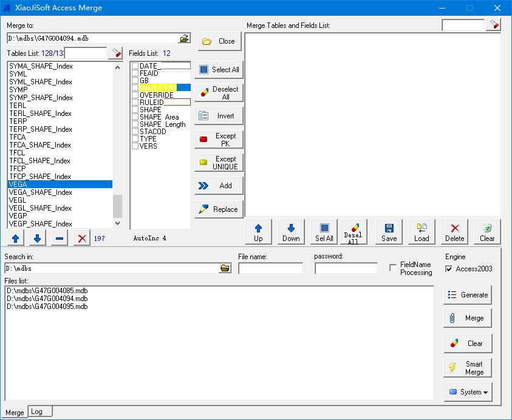Click the Down arrow button

[x=291, y=232]
